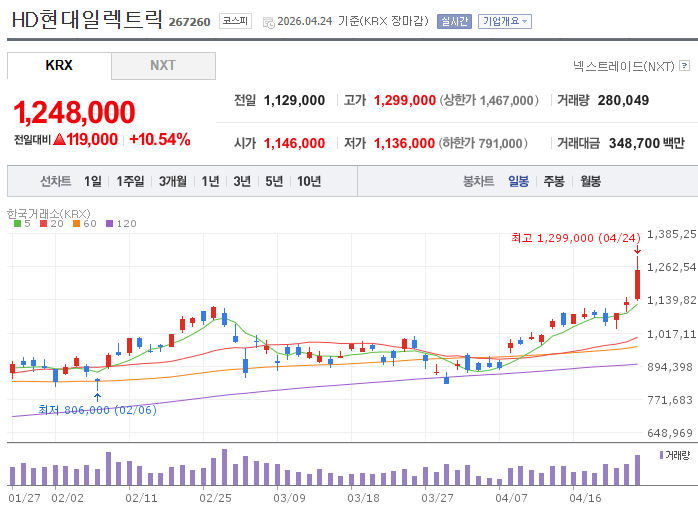Click the purple 120-day moving average legend square

(110, 223)
